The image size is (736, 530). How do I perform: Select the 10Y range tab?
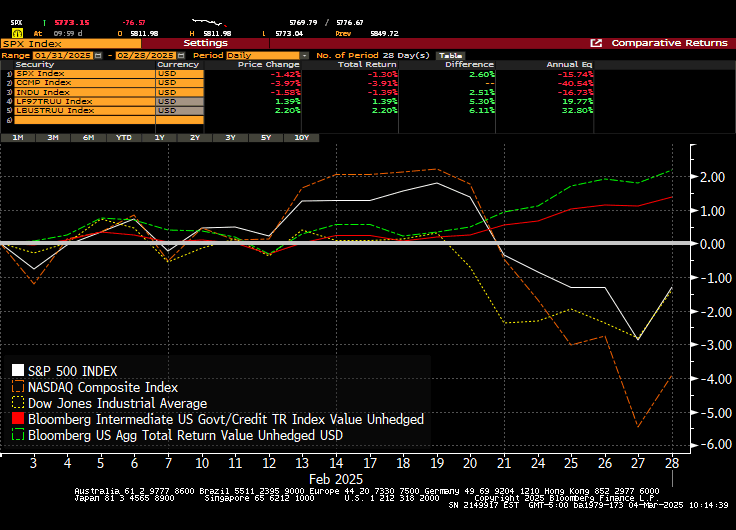[x=301, y=138]
